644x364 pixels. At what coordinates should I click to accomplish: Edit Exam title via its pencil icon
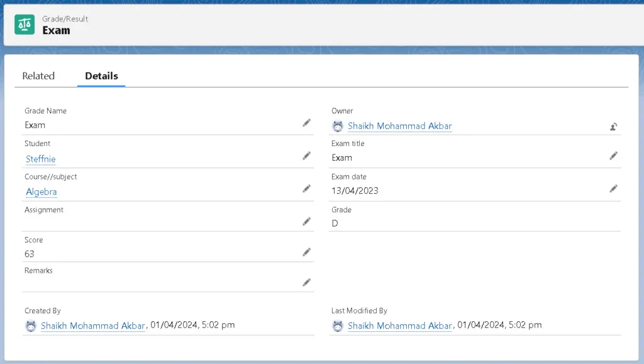(x=613, y=156)
